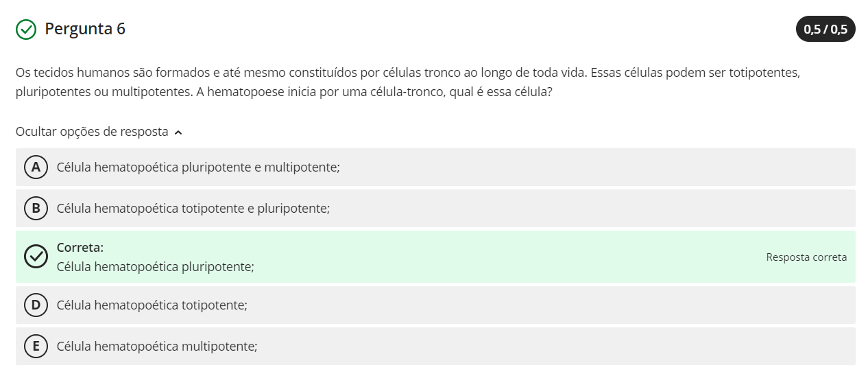Choose 'Célula hematopoética pluripotente e multipotente' answer

click(x=198, y=167)
